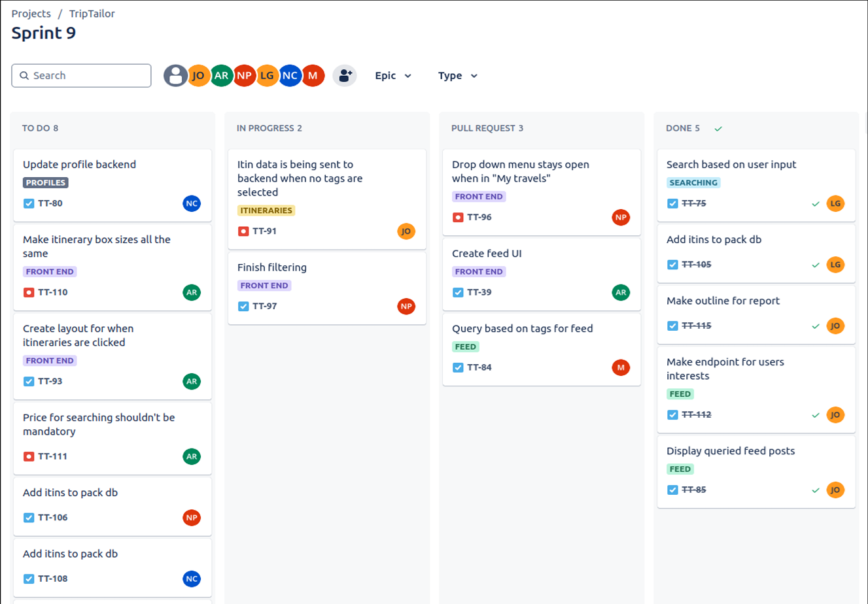Click the FEED label on TT-84
Image resolution: width=868 pixels, height=604 pixels.
(466, 347)
